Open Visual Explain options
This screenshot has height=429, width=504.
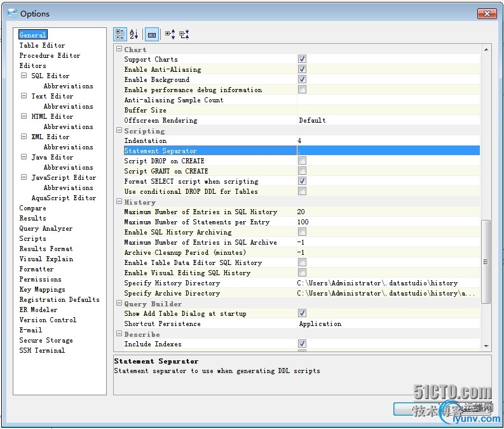pyautogui.click(x=46, y=259)
